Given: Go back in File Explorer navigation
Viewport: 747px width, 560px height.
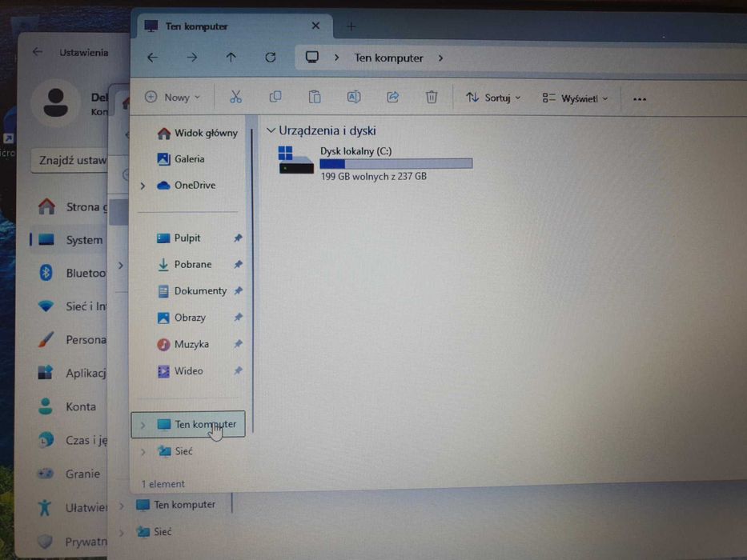Looking at the screenshot, I should coord(152,58).
